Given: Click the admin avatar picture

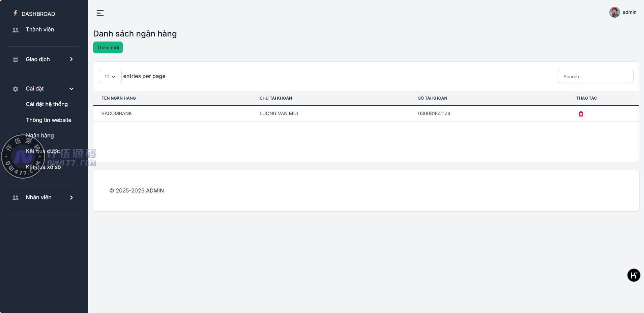Looking at the screenshot, I should pos(614,12).
